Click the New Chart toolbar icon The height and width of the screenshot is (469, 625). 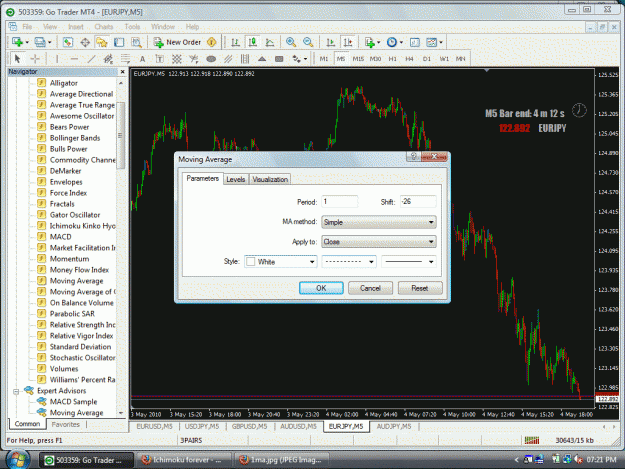(x=17, y=42)
